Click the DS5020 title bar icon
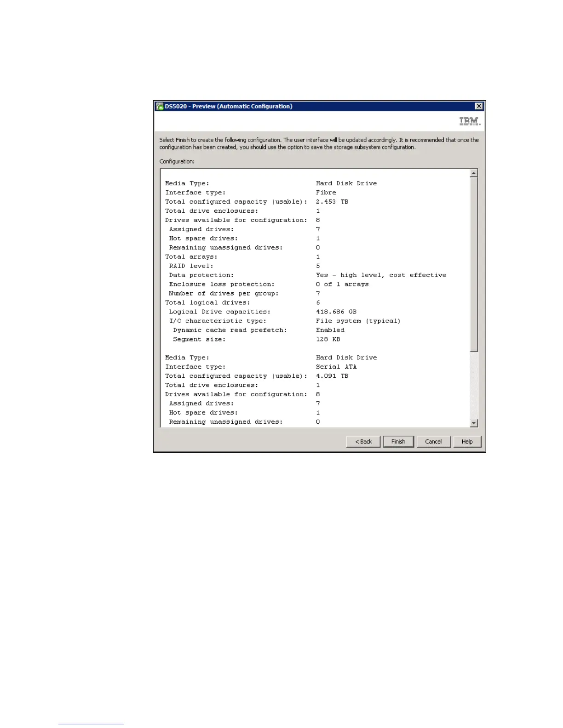Screen dimensions: 563x728 160,106
